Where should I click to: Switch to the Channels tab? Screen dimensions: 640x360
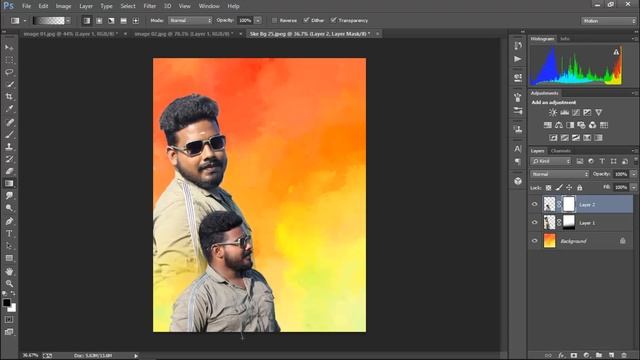pyautogui.click(x=560, y=151)
